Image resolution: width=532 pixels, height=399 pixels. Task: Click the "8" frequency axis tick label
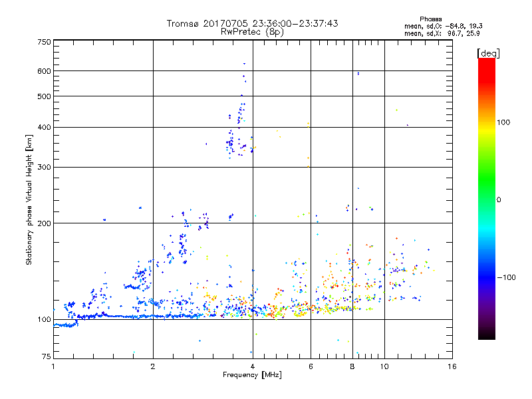coord(352,366)
